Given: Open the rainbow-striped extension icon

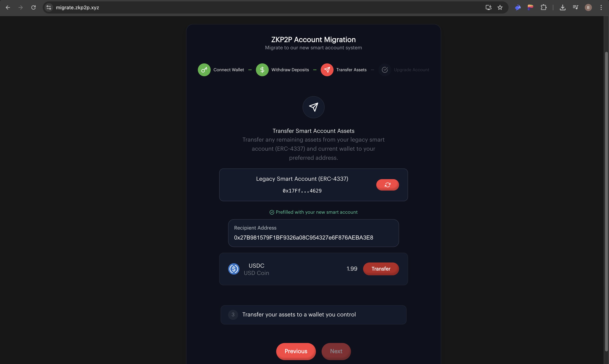Looking at the screenshot, I should (x=530, y=8).
